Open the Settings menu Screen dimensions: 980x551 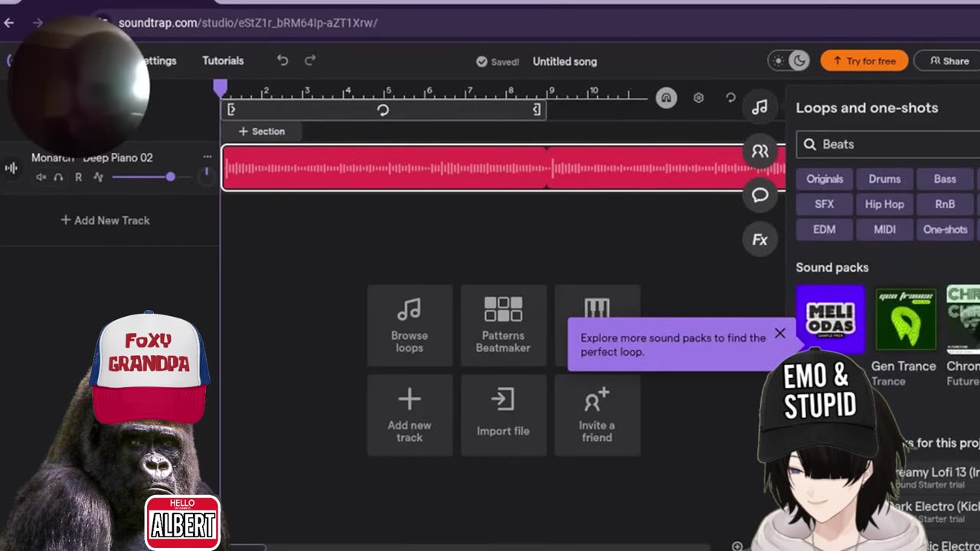[158, 60]
